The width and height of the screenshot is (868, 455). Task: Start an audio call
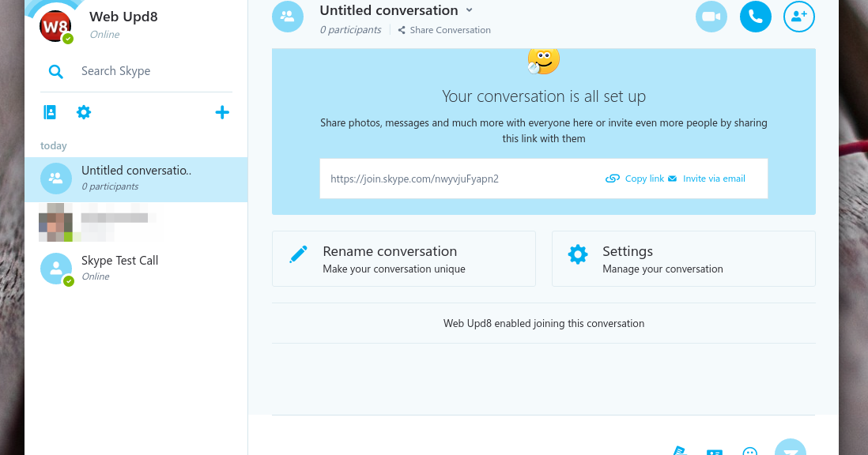(756, 17)
